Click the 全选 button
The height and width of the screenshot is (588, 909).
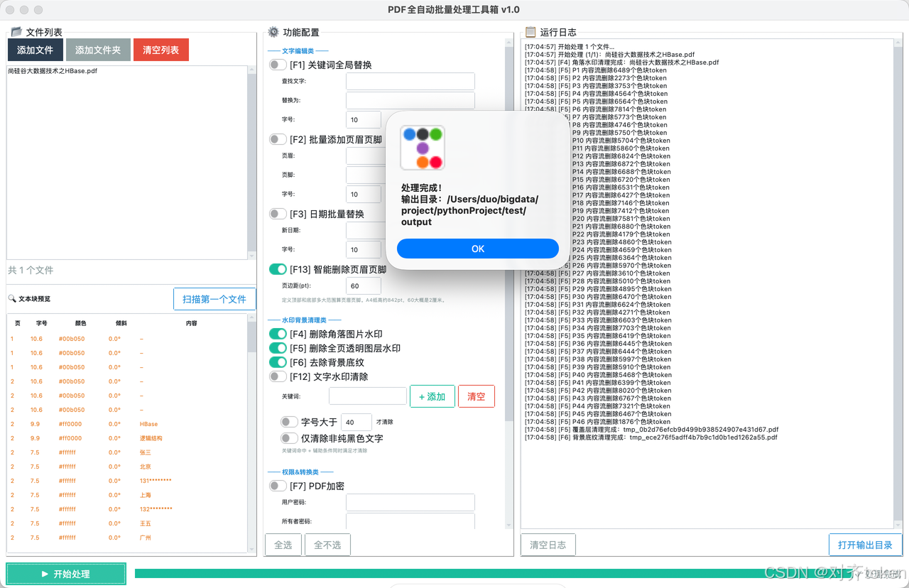283,545
